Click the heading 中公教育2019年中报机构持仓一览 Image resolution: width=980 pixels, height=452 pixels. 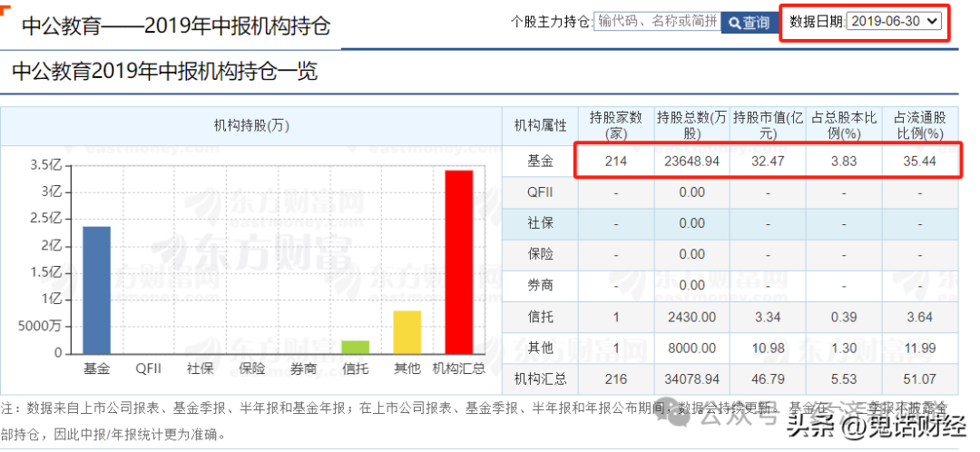click(x=165, y=71)
